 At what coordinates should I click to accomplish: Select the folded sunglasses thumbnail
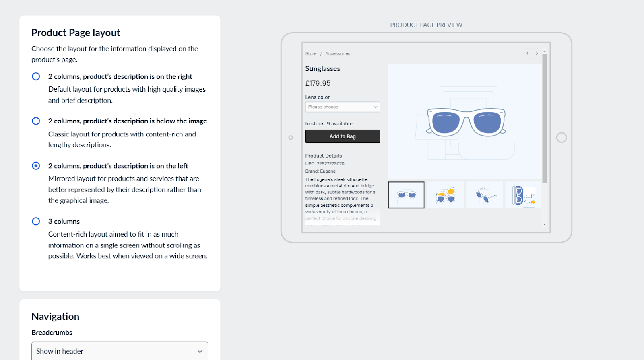pos(523,195)
